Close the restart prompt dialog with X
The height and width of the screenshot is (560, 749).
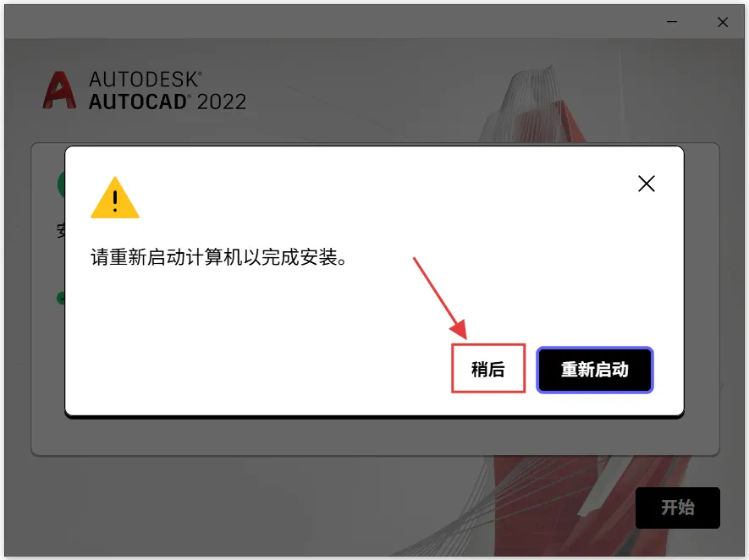(647, 184)
